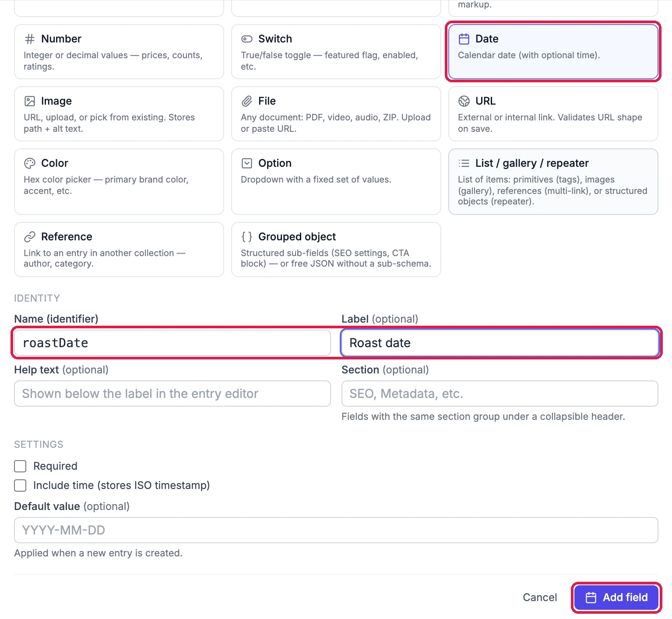Choose the Switch field type
The width and height of the screenshot is (672, 619).
point(336,52)
